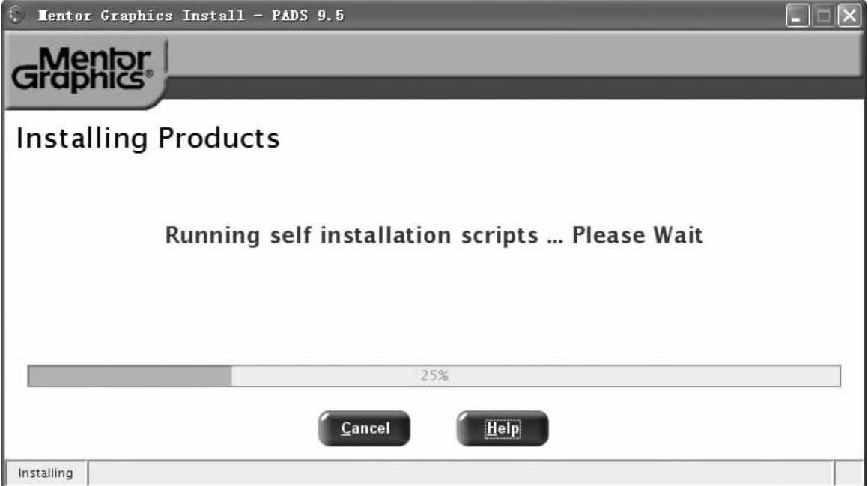
Task: Click the small right status bar pane
Action: point(849,473)
